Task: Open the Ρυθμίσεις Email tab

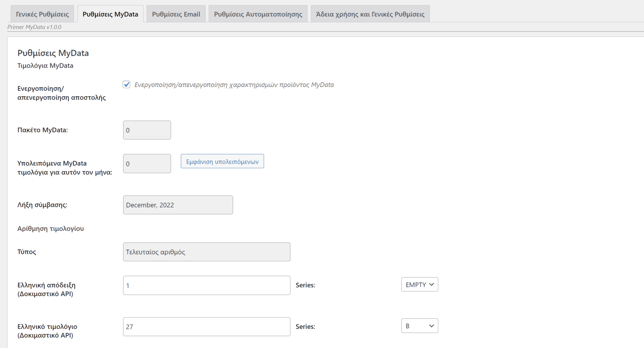Action: 176,14
